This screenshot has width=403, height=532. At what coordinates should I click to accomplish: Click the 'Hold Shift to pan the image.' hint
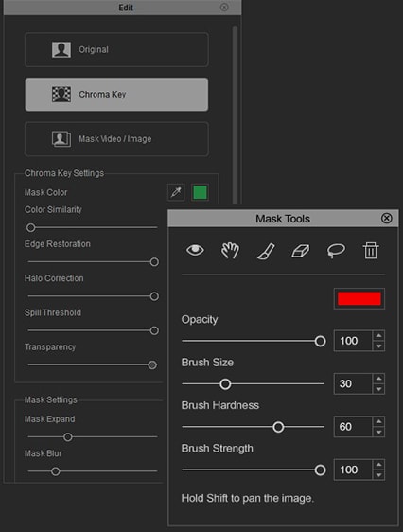248,499
